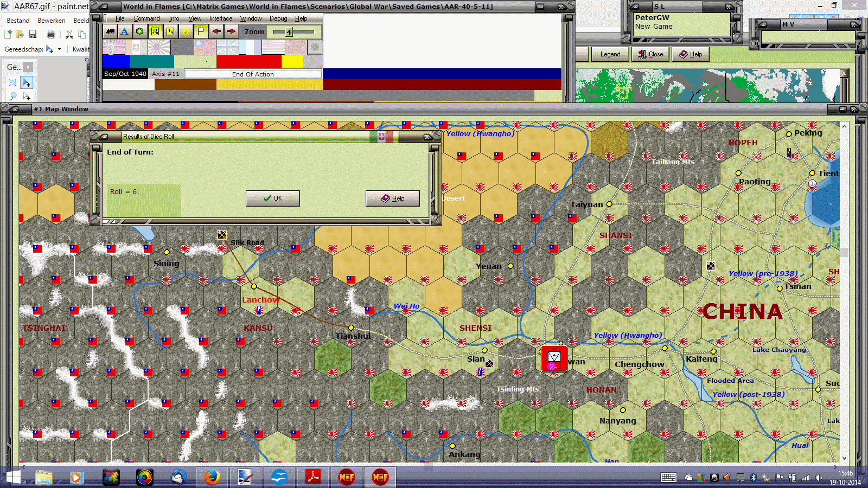This screenshot has height=488, width=868.
Task: Click Help in the Dice Roll dialog
Action: (393, 198)
